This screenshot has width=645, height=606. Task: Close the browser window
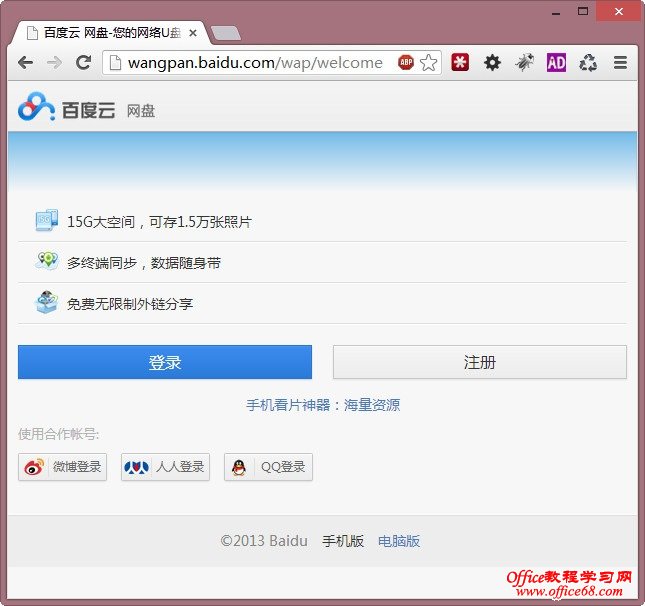pyautogui.click(x=619, y=12)
